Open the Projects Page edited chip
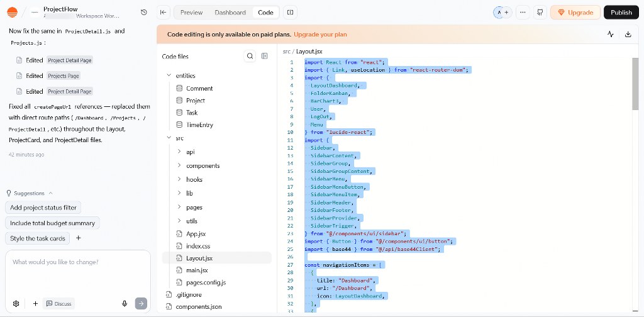The width and height of the screenshot is (644, 317). point(64,76)
